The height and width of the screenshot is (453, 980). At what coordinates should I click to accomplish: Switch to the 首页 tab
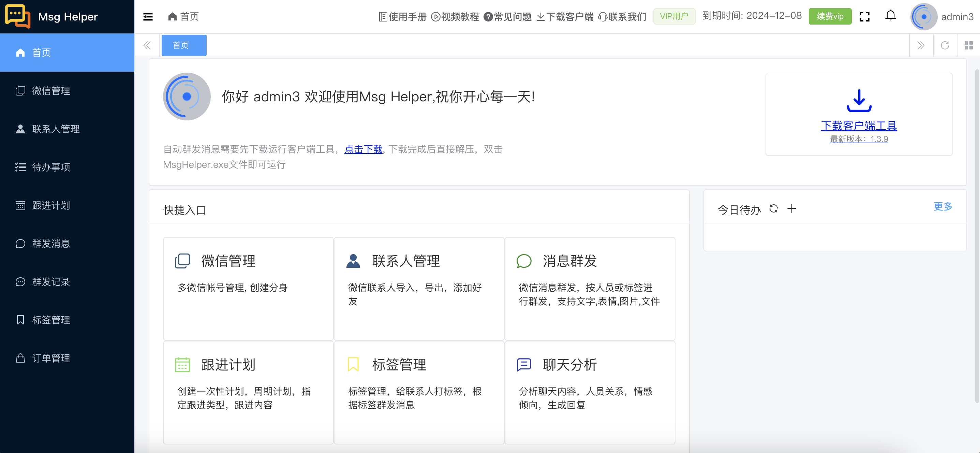click(x=183, y=45)
